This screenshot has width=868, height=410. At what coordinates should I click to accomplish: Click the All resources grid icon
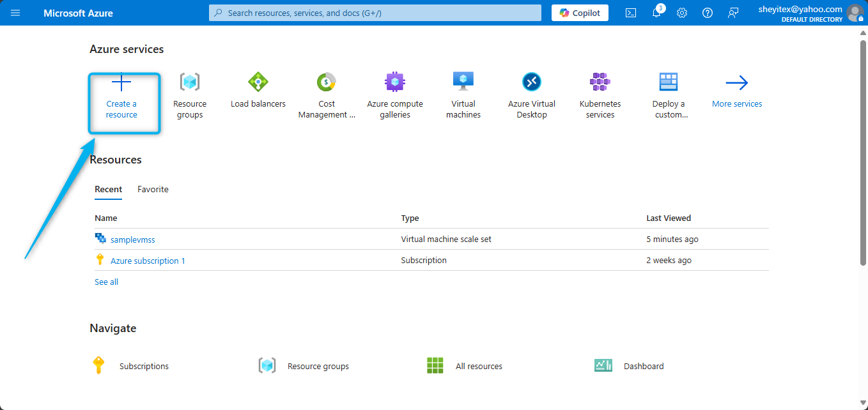(435, 365)
